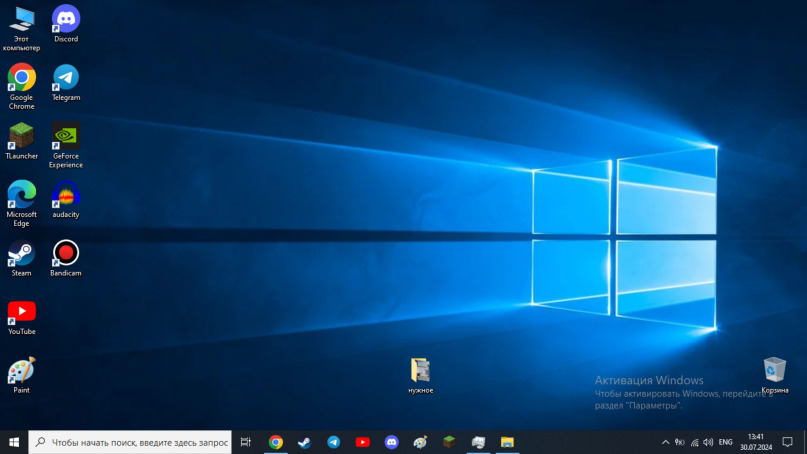
Task: Select the TLauncher desktop shortcut
Action: 21,136
